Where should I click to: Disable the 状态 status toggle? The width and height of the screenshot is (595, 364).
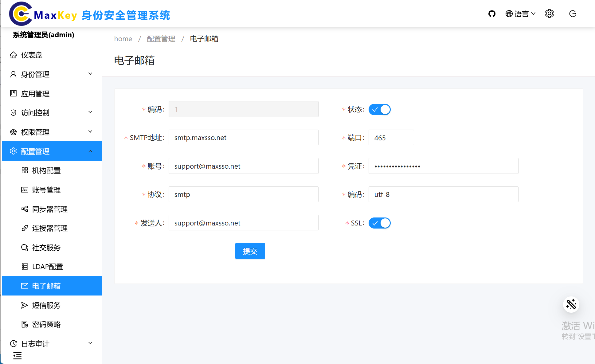[380, 109]
